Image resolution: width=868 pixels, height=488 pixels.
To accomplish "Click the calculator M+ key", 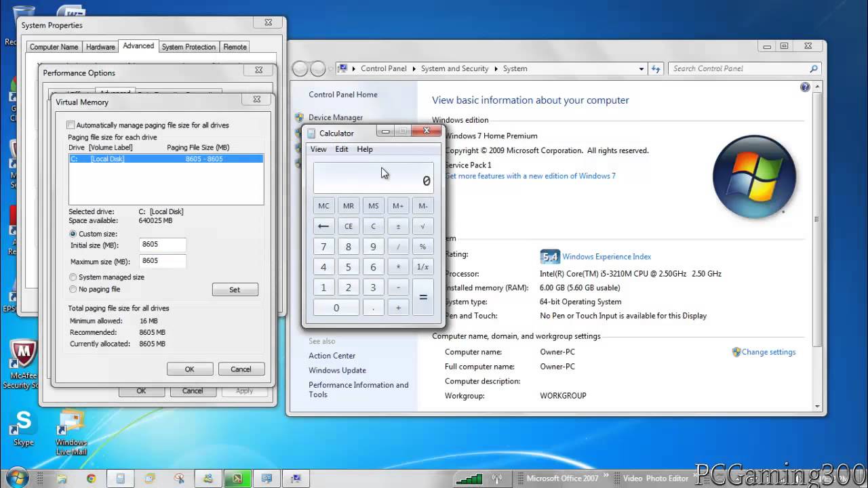I will tap(398, 206).
